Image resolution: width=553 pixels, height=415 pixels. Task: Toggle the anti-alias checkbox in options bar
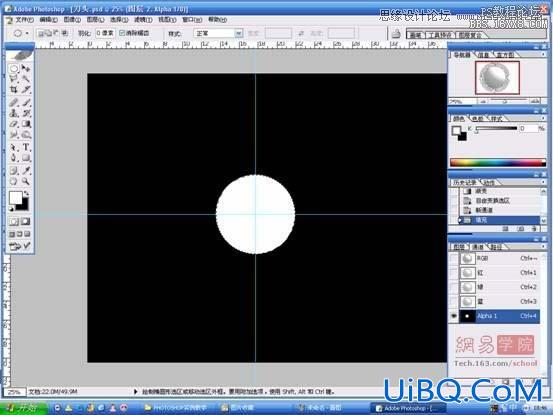coord(122,33)
